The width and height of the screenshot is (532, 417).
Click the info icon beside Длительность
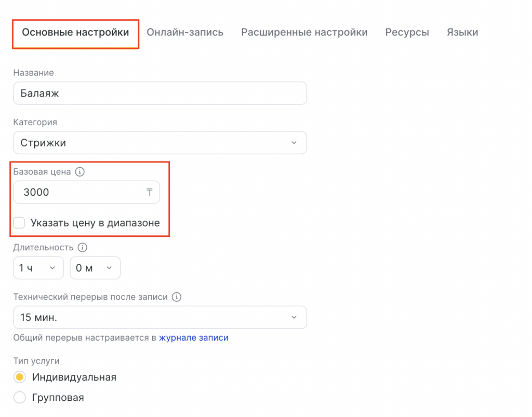click(x=82, y=248)
